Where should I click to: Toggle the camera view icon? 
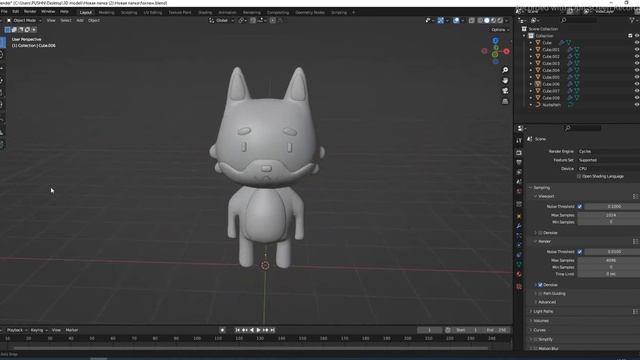(x=505, y=91)
